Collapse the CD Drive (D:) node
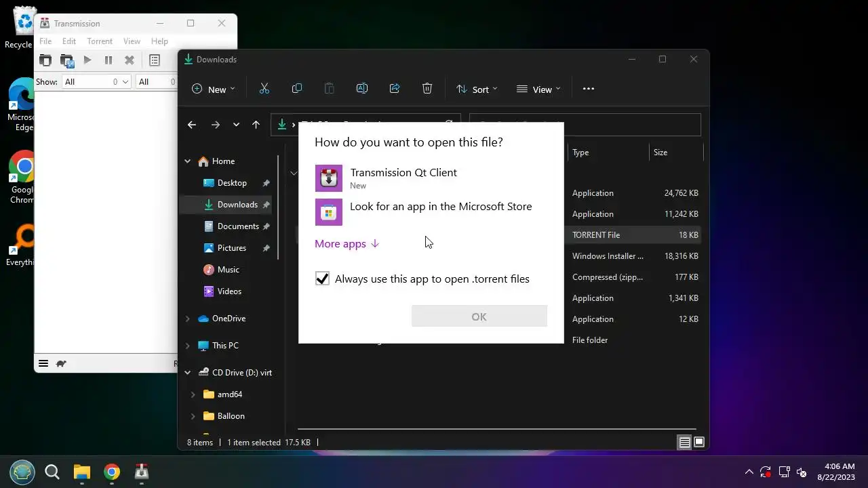 coord(188,373)
